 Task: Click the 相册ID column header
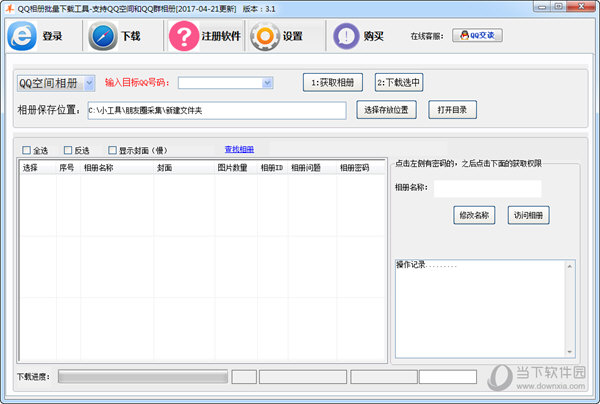(x=272, y=168)
